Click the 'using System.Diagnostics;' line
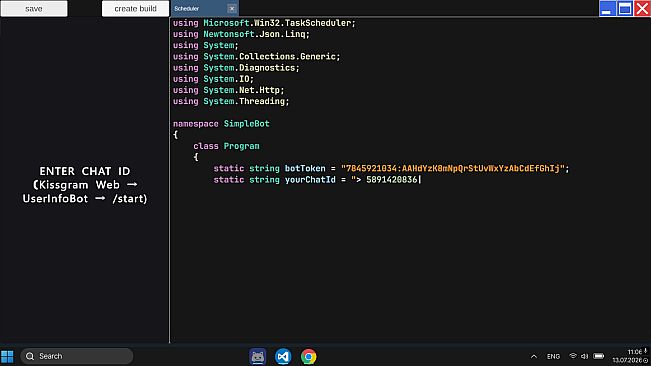The image size is (651, 366). tap(236, 68)
